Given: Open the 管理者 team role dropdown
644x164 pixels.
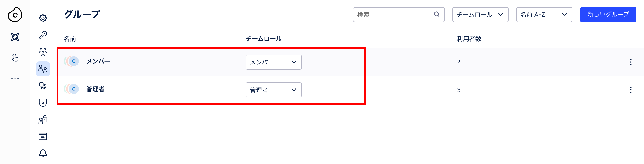Looking at the screenshot, I should [x=273, y=90].
